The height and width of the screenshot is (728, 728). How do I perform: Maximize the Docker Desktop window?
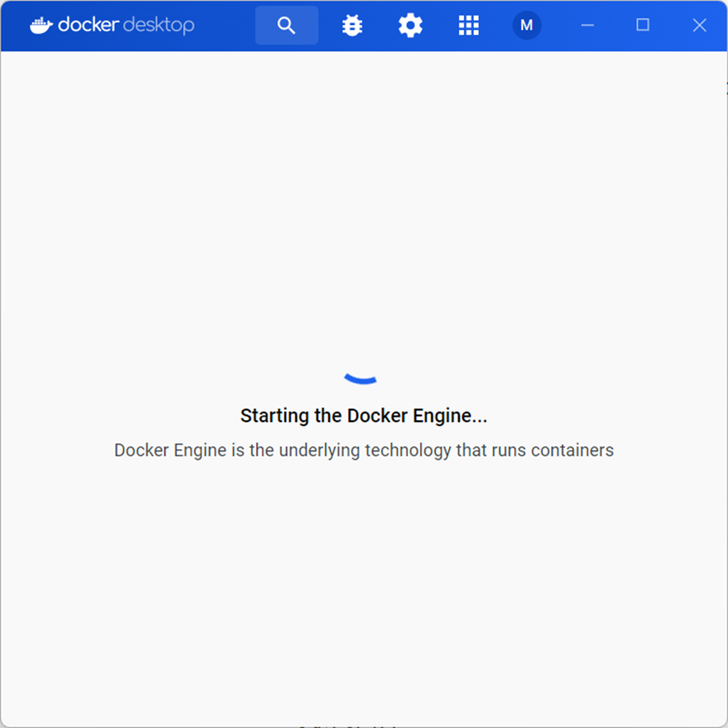coord(642,25)
